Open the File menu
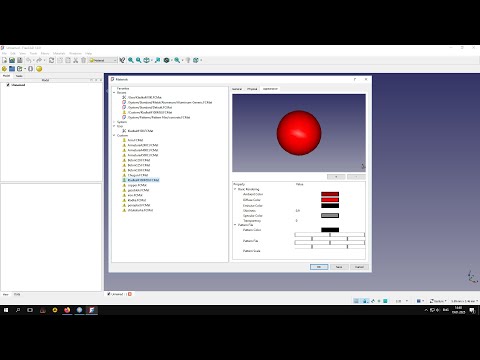This screenshot has height=360, width=480. point(4,53)
